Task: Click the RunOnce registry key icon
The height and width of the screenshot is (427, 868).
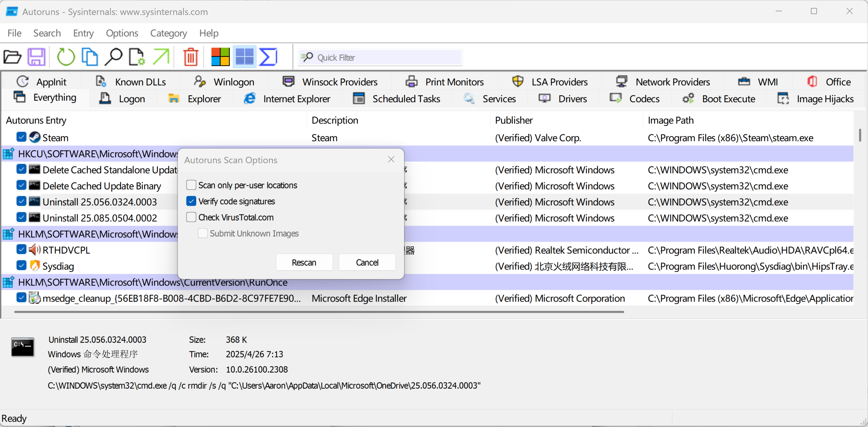Action: (9, 282)
